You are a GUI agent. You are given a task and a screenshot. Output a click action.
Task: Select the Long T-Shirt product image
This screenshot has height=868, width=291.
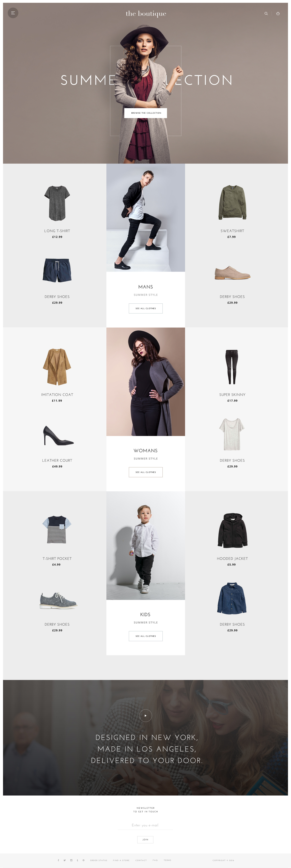point(57,203)
